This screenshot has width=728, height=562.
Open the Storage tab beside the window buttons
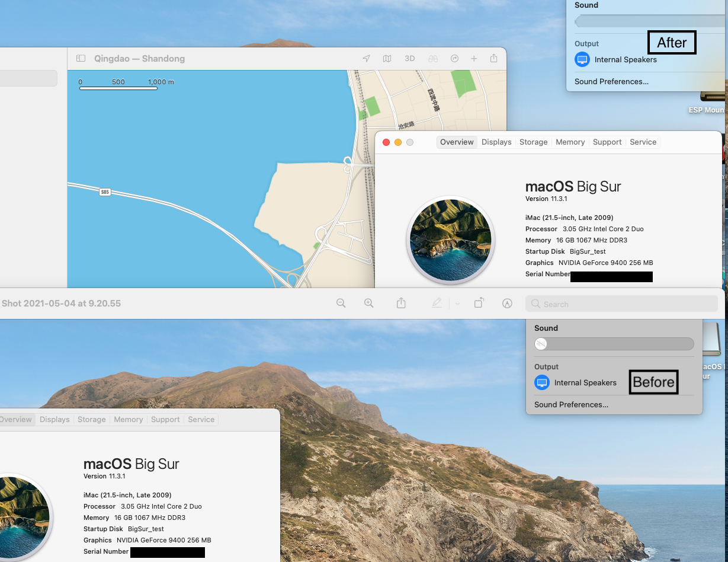533,142
